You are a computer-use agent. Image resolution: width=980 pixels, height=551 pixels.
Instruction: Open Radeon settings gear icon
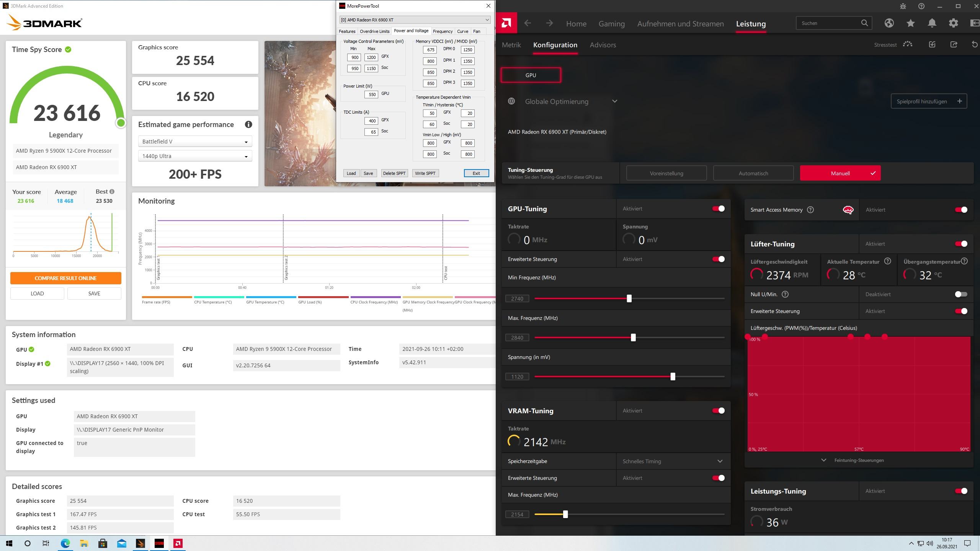click(x=954, y=23)
